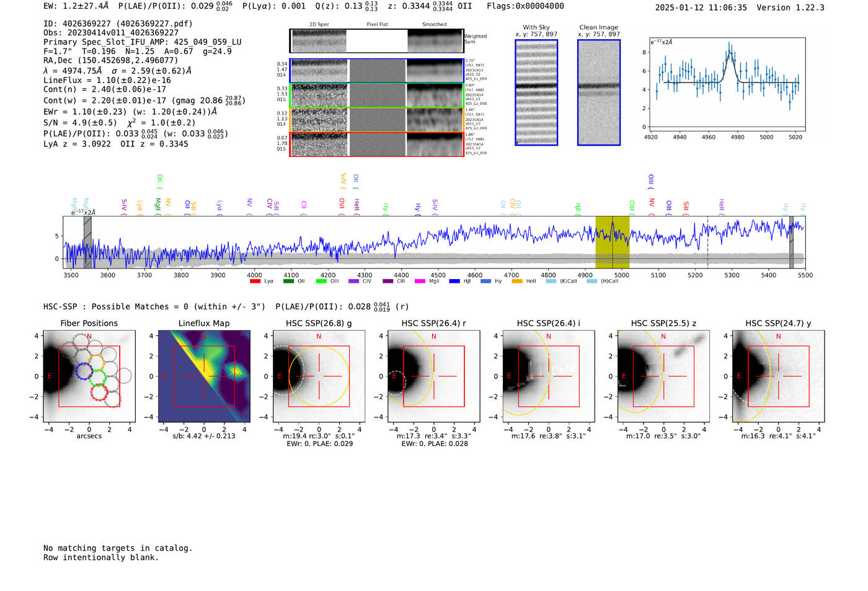Click the s/b: 4.42 +/- 0.213 caption

[x=204, y=436]
